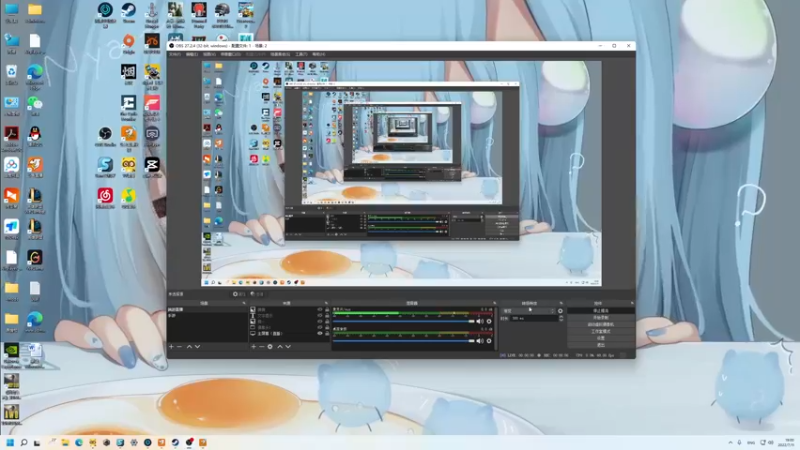The image size is (800, 450).
Task: Click the transition duration input field
Action: 534,318
